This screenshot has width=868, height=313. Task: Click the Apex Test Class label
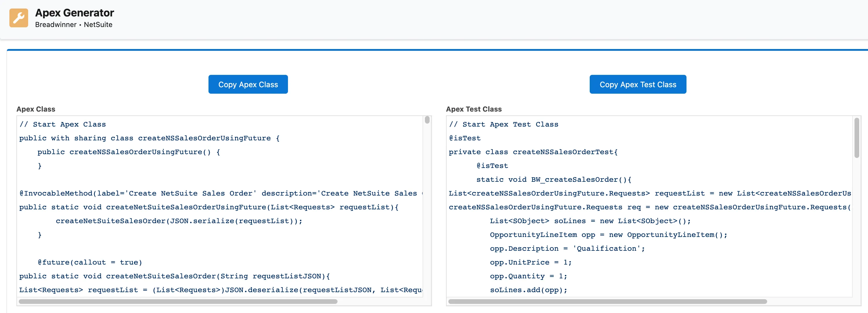(x=473, y=109)
